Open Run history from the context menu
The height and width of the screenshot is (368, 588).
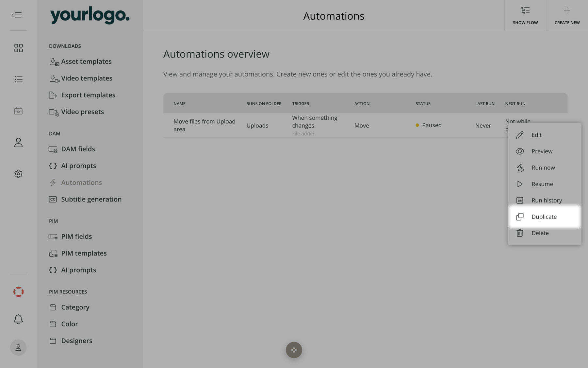pos(545,200)
